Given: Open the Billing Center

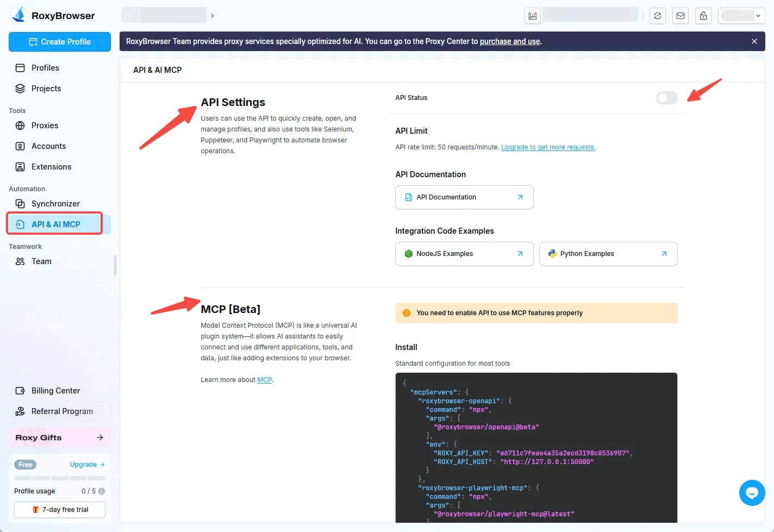Looking at the screenshot, I should 54,390.
